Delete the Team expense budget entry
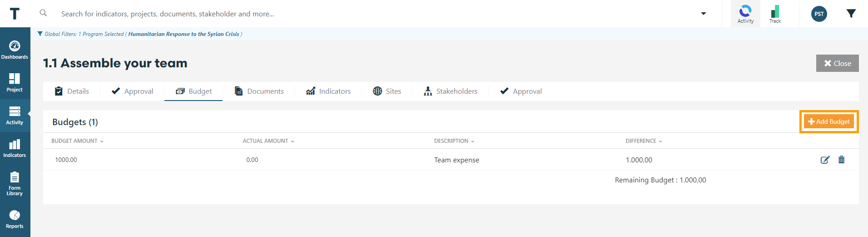This screenshot has height=237, width=868. pos(841,160)
